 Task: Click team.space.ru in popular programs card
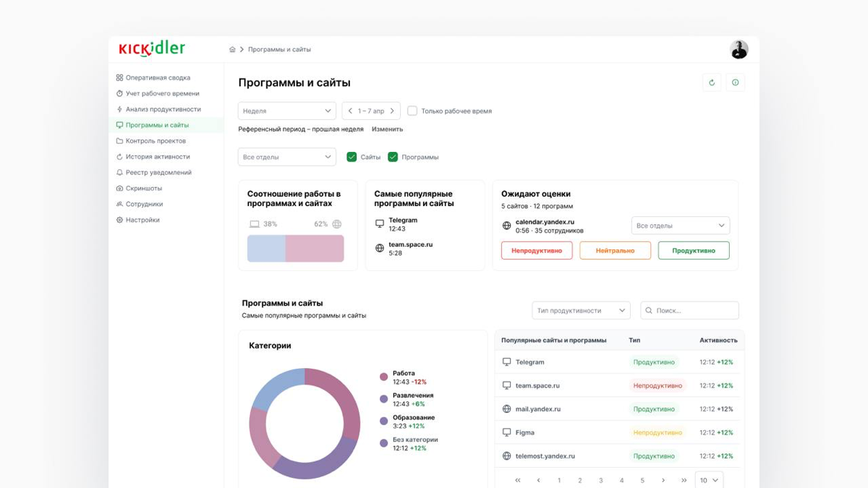pyautogui.click(x=410, y=244)
